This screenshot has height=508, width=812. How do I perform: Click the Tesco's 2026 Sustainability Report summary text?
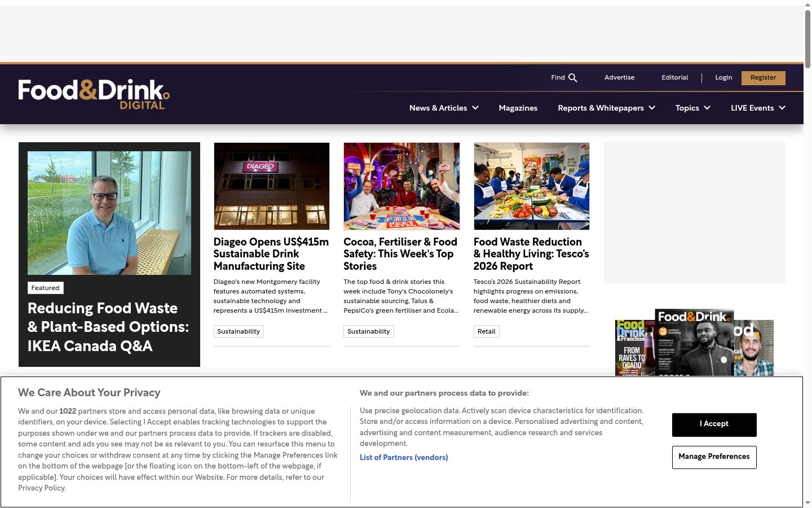pos(531,296)
